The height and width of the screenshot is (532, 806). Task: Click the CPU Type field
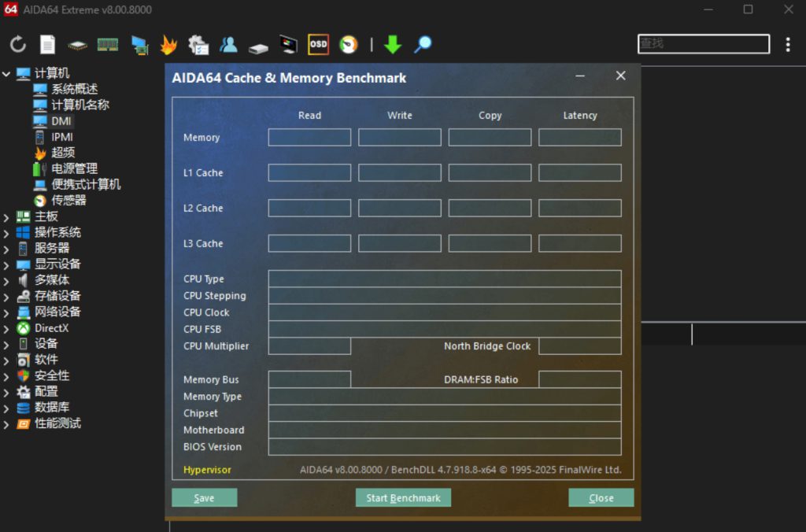tap(445, 279)
